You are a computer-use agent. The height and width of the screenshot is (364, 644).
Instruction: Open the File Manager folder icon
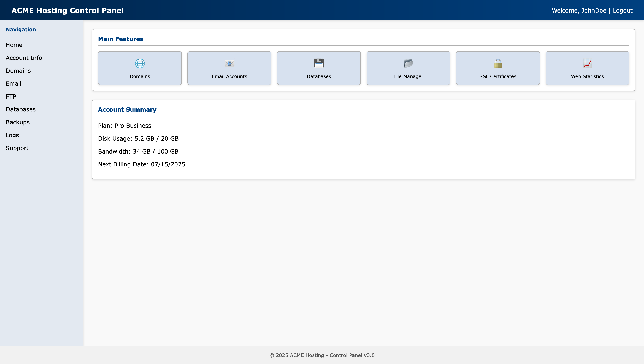click(408, 63)
